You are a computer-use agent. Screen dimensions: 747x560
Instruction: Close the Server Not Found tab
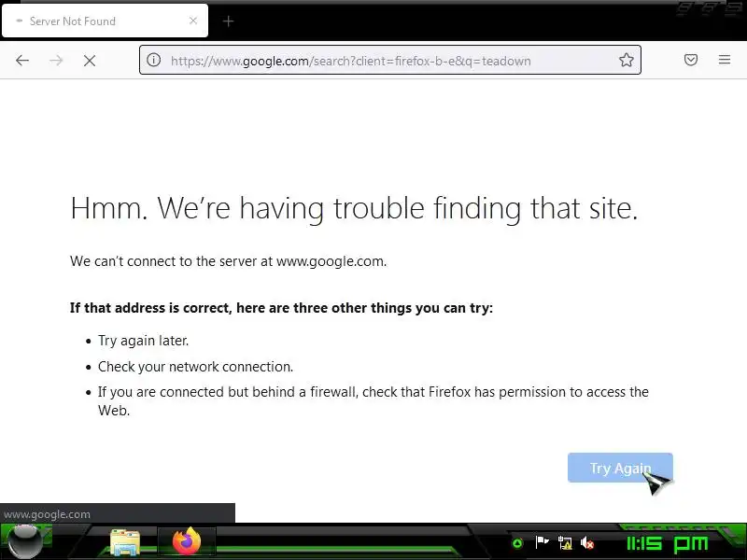[x=193, y=21]
